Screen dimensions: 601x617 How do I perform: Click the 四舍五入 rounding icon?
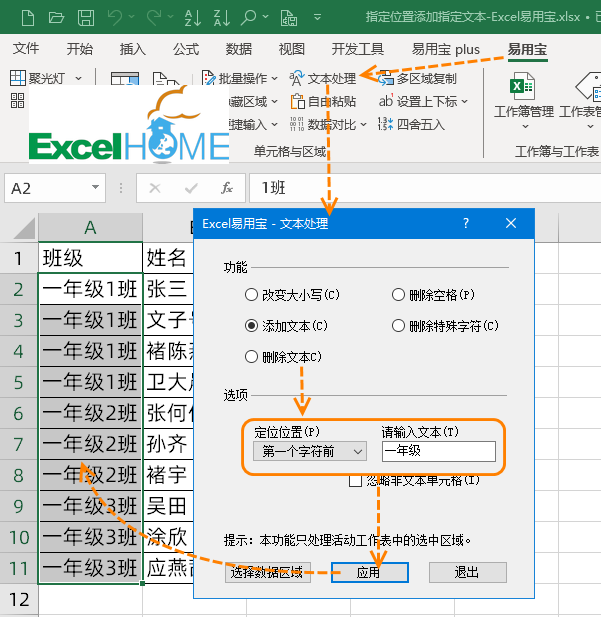[x=385, y=124]
